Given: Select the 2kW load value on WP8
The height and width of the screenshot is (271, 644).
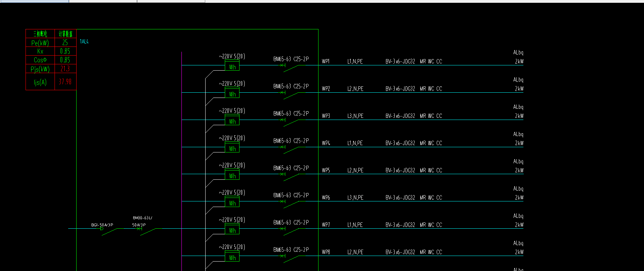Looking at the screenshot, I should [519, 252].
